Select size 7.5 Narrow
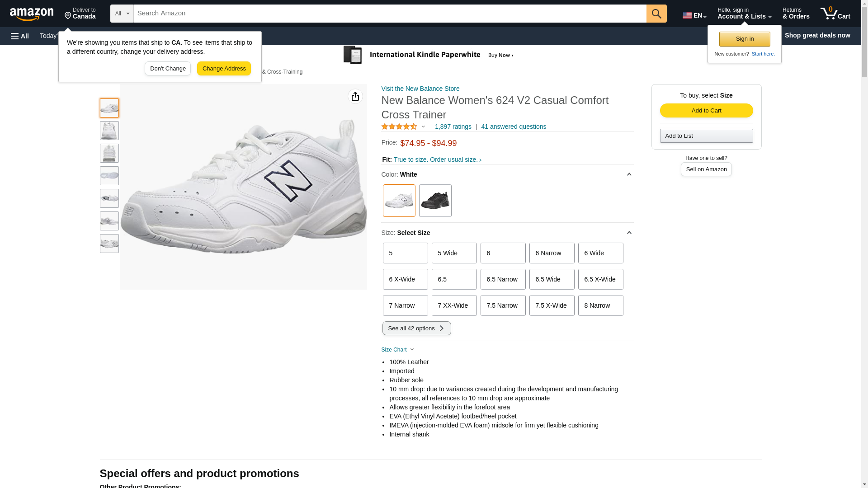Screen dimensions: 868x488 coord(503,305)
